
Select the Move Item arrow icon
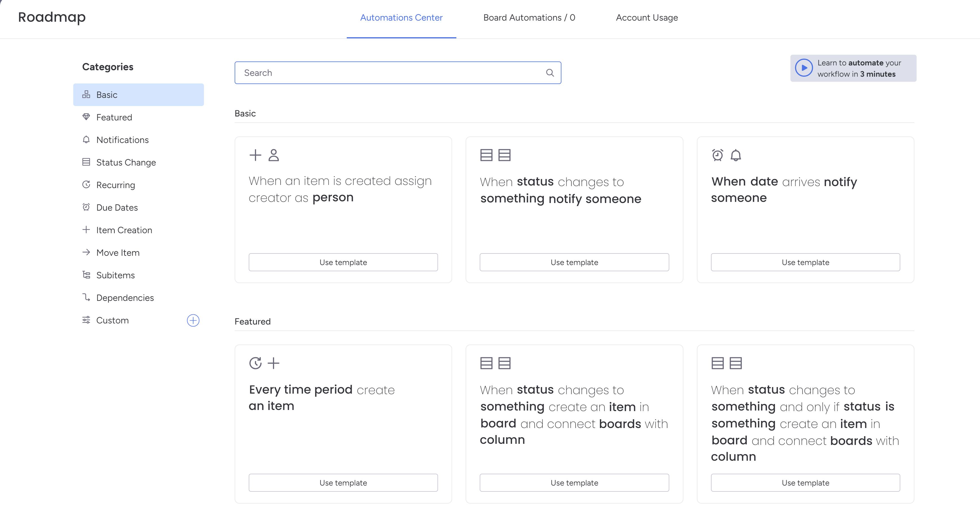tap(86, 252)
